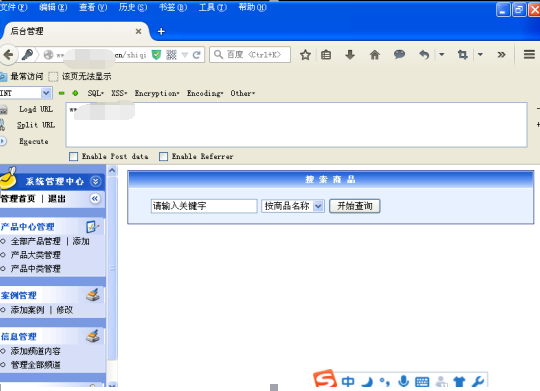Click the 开始查询 search button

point(355,206)
